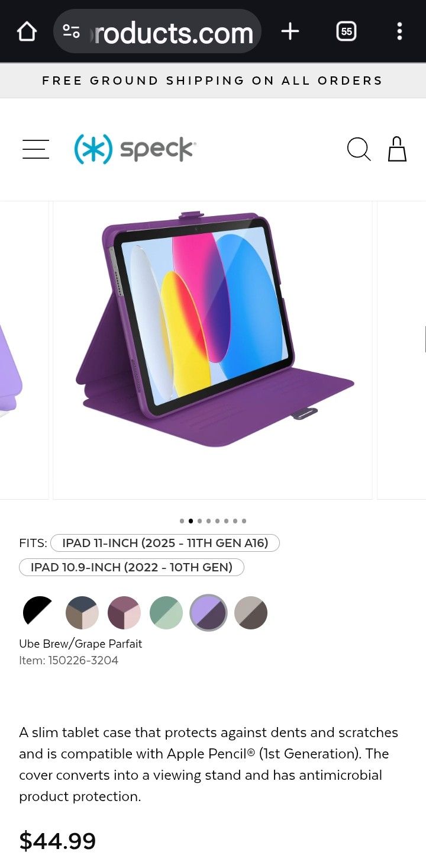
Task: Open the tab switcher showing 55 tabs
Action: click(x=347, y=31)
